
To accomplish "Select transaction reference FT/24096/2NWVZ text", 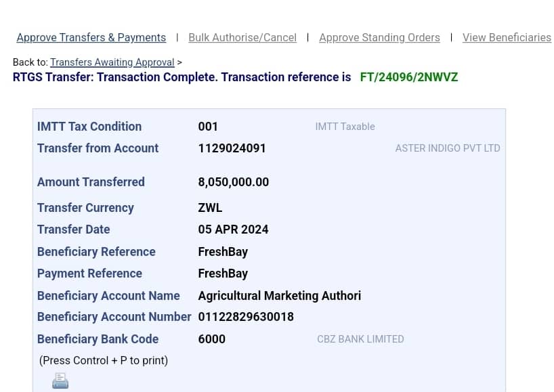I will coord(409,77).
